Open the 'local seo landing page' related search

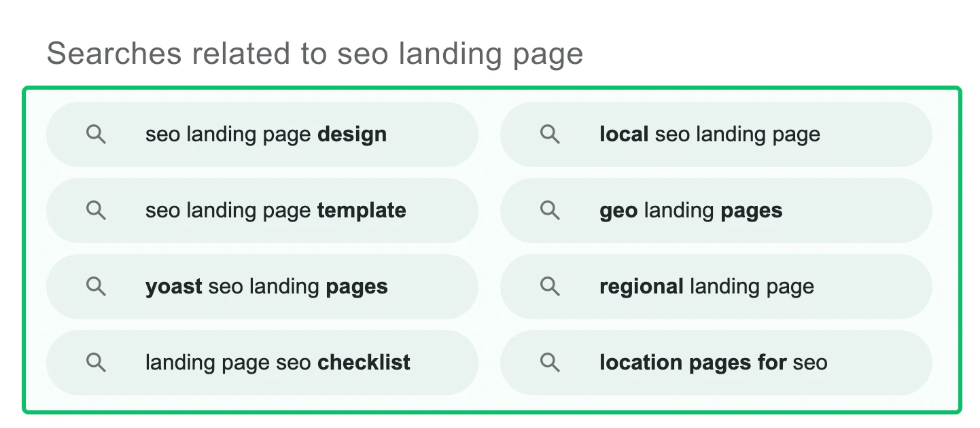coord(710,135)
